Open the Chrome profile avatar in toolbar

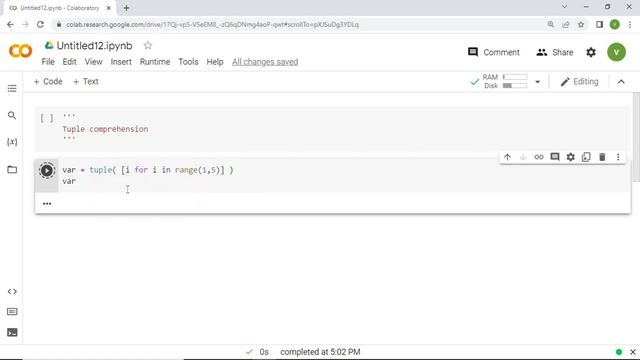click(614, 24)
